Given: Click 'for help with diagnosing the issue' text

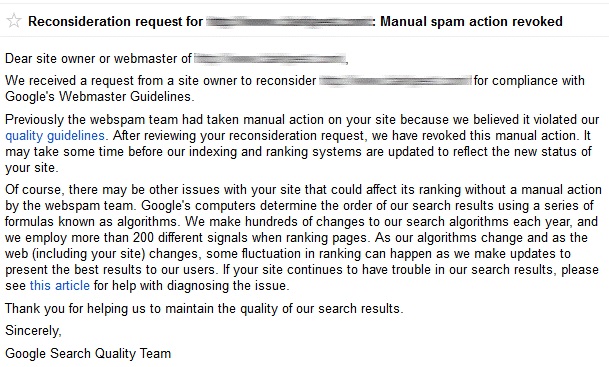Looking at the screenshot, I should [x=191, y=285].
